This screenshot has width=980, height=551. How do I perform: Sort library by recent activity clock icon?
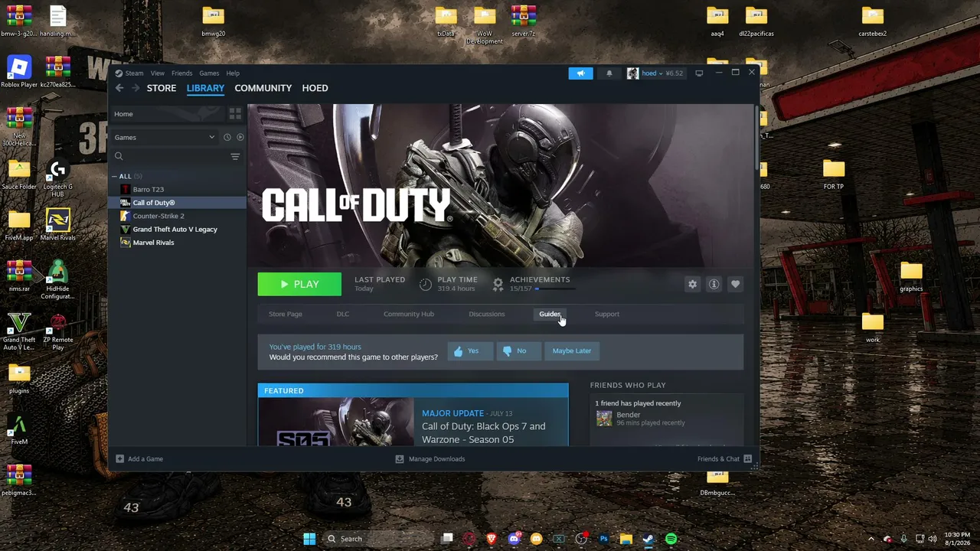pyautogui.click(x=227, y=137)
